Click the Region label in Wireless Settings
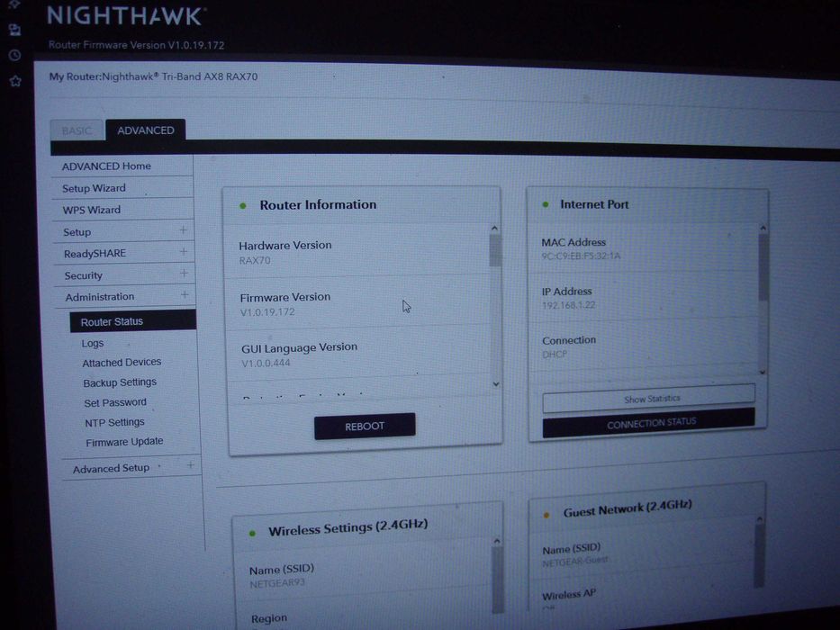 (269, 619)
